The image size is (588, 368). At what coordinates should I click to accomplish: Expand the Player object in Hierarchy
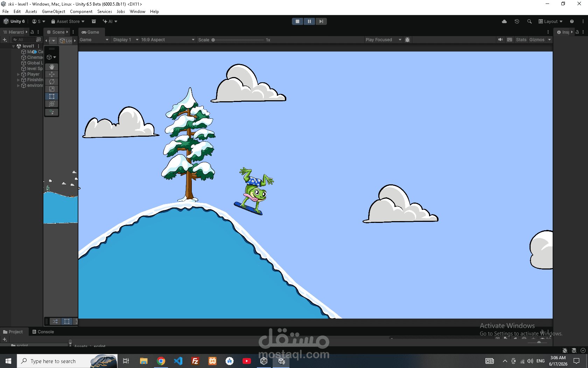pos(18,74)
